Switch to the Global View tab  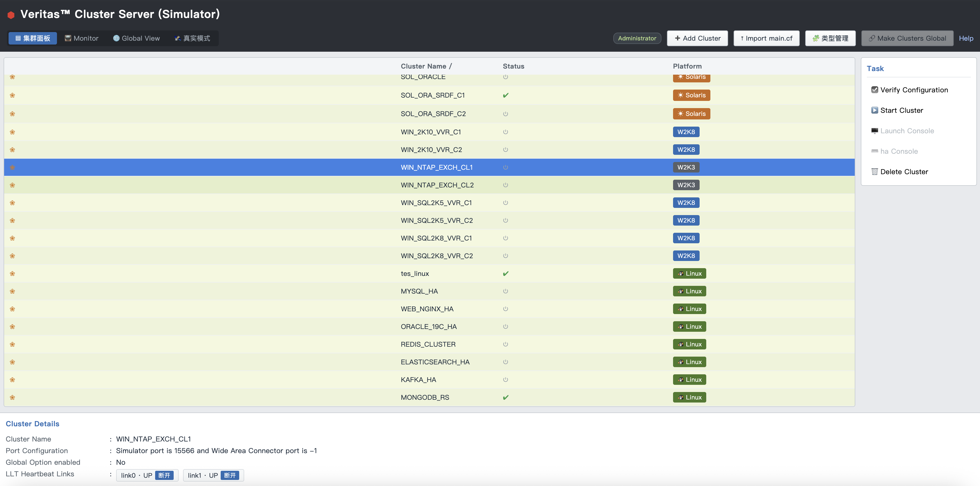tap(136, 38)
